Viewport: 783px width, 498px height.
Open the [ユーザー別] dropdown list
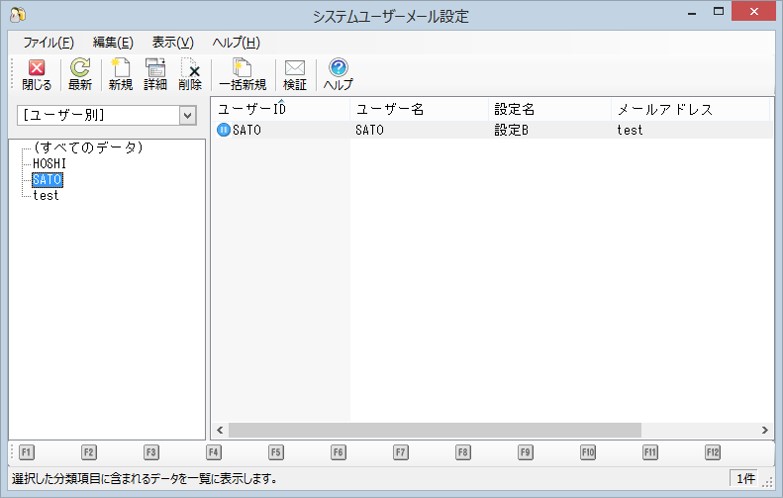coord(186,116)
